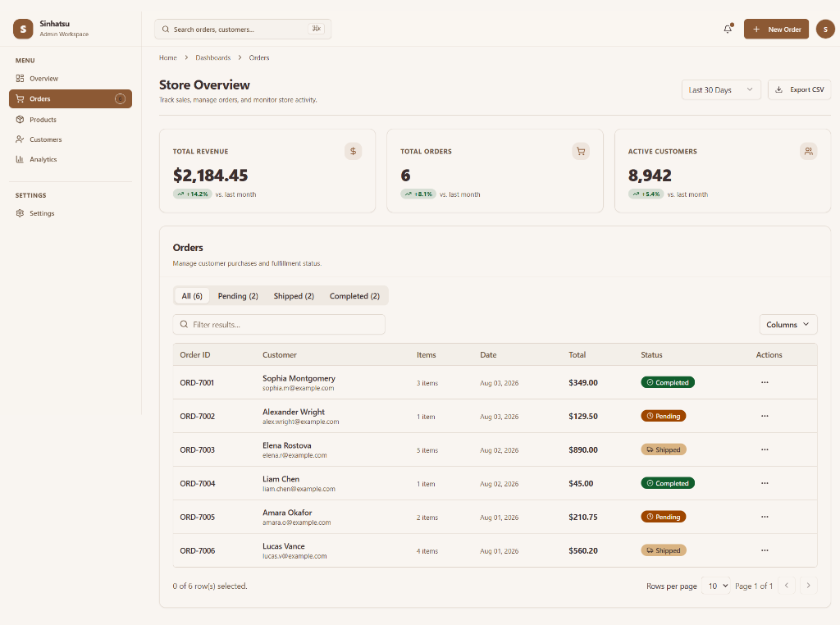The image size is (840, 625).
Task: Click the Items column header
Action: pyautogui.click(x=427, y=354)
